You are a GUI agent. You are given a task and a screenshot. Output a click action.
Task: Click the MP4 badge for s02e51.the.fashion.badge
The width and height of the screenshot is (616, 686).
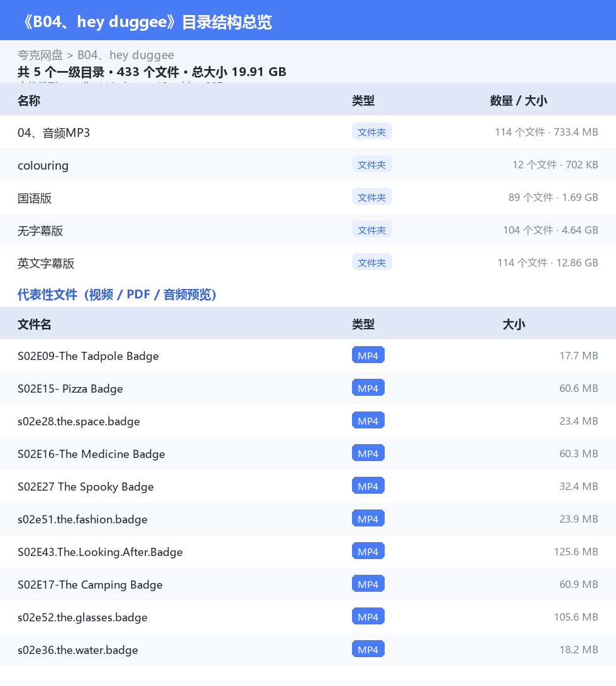pos(368,518)
